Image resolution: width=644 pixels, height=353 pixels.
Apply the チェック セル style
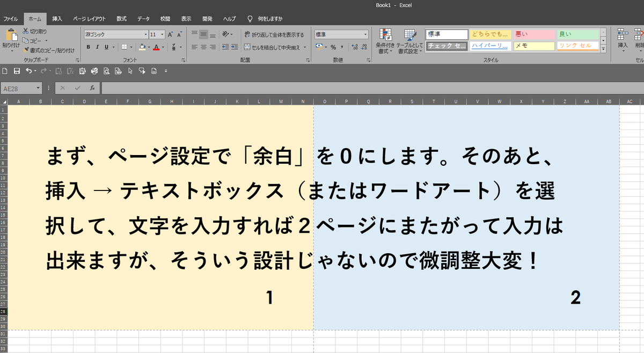[447, 46]
